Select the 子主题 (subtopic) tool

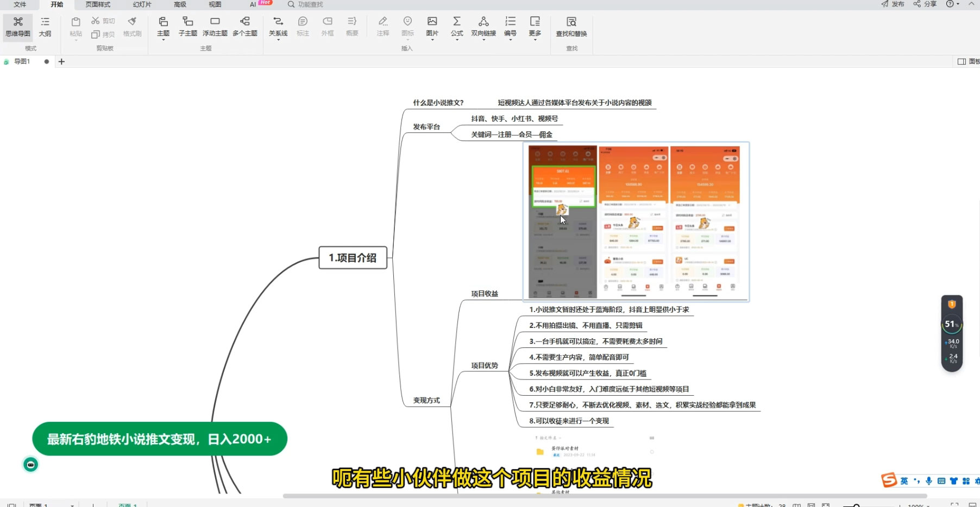pyautogui.click(x=187, y=26)
